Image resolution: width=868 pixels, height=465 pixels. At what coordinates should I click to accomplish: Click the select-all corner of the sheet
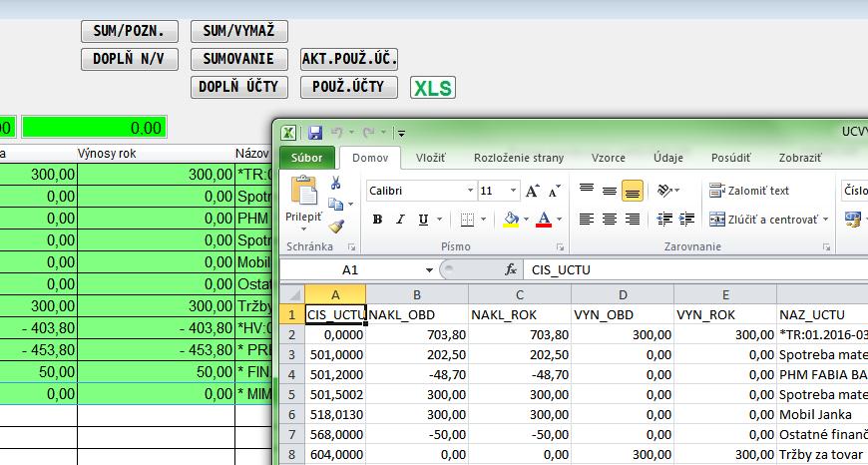tap(293, 294)
